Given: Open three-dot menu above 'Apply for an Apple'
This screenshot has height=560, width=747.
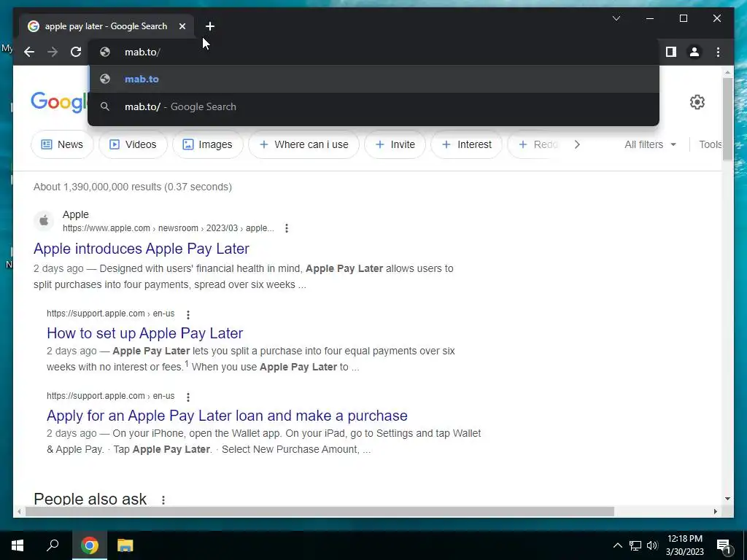Looking at the screenshot, I should (188, 397).
